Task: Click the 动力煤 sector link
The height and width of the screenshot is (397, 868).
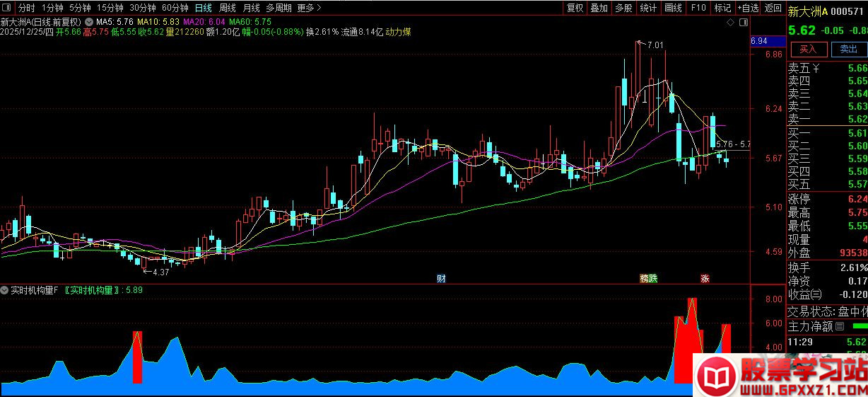Action: pyautogui.click(x=399, y=32)
